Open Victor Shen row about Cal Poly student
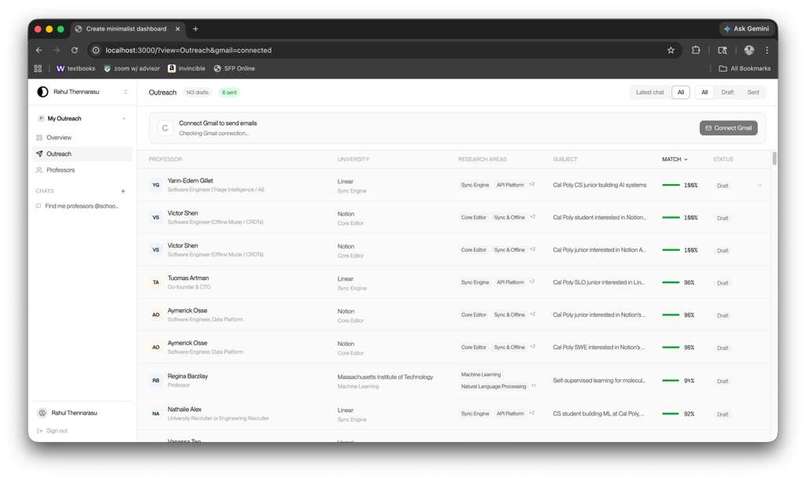This screenshot has width=806, height=479. (x=454, y=217)
